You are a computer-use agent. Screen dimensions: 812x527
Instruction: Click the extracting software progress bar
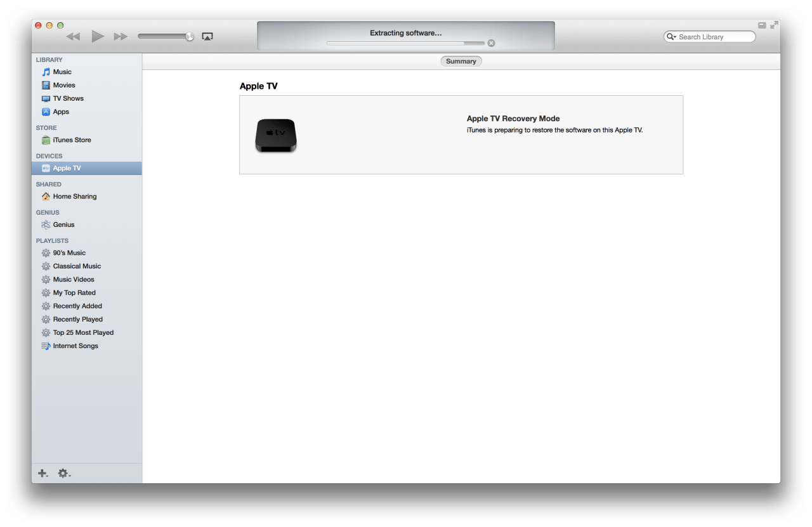tap(405, 43)
